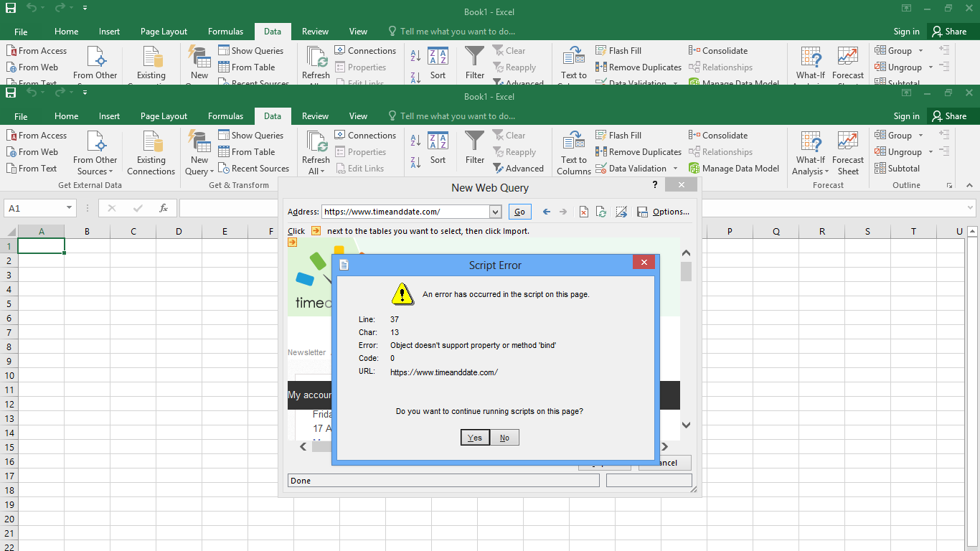Image resolution: width=980 pixels, height=551 pixels.
Task: Click the Go button next to Address
Action: click(519, 212)
